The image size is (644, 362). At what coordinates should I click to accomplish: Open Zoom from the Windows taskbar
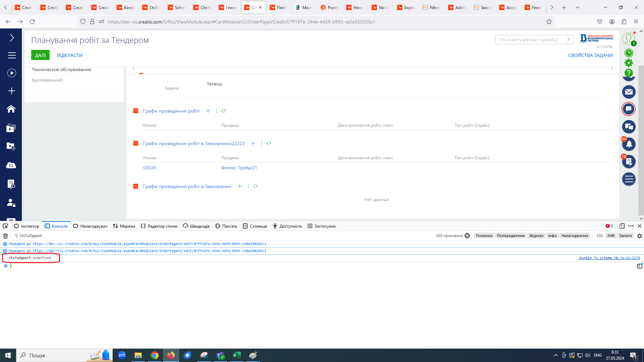tap(122, 355)
